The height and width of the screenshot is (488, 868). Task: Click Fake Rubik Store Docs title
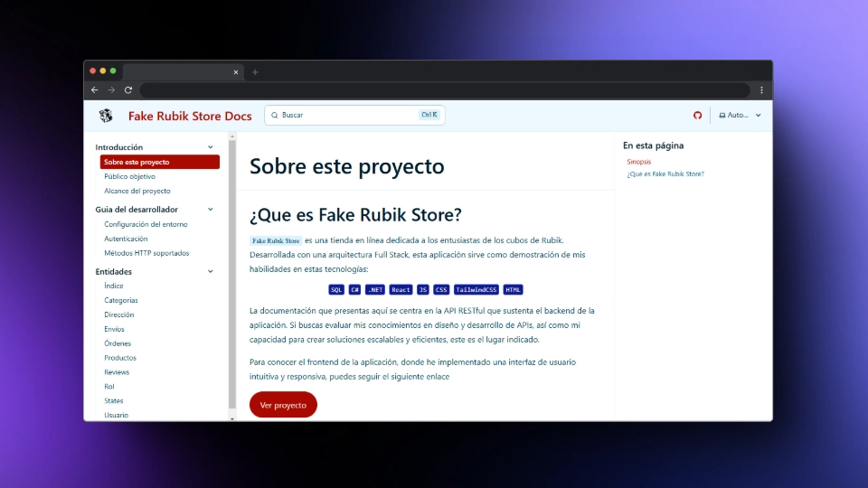[190, 116]
